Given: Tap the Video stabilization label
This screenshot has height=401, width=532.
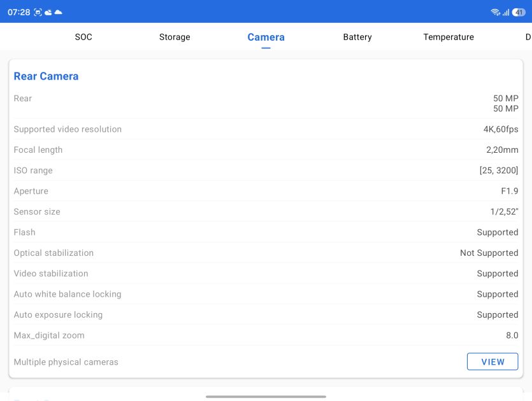Looking at the screenshot, I should 51,274.
